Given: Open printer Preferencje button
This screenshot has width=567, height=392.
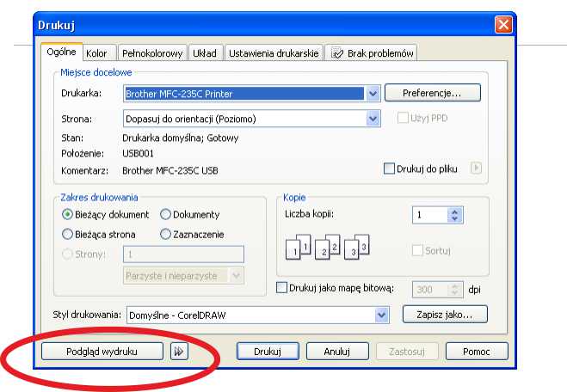Looking at the screenshot, I should click(432, 92).
